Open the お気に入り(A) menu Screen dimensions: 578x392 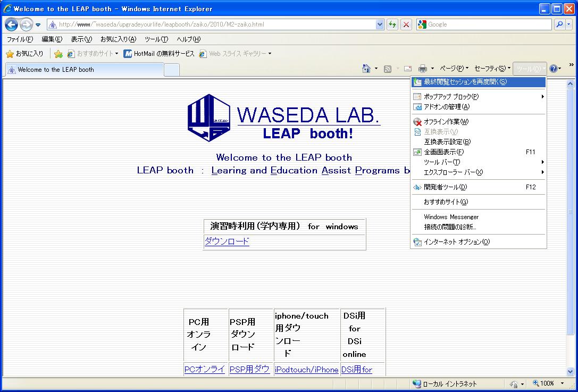[x=119, y=39]
